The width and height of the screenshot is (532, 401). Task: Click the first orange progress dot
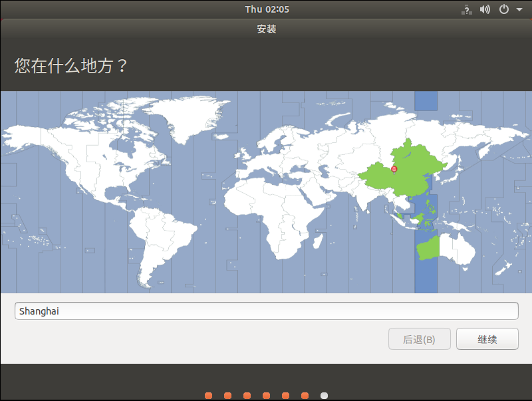(208, 396)
